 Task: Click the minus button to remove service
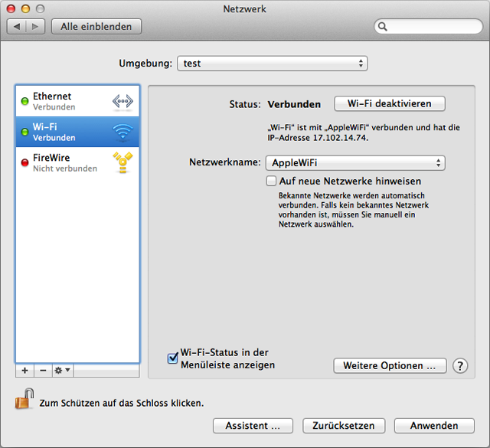pyautogui.click(x=43, y=370)
